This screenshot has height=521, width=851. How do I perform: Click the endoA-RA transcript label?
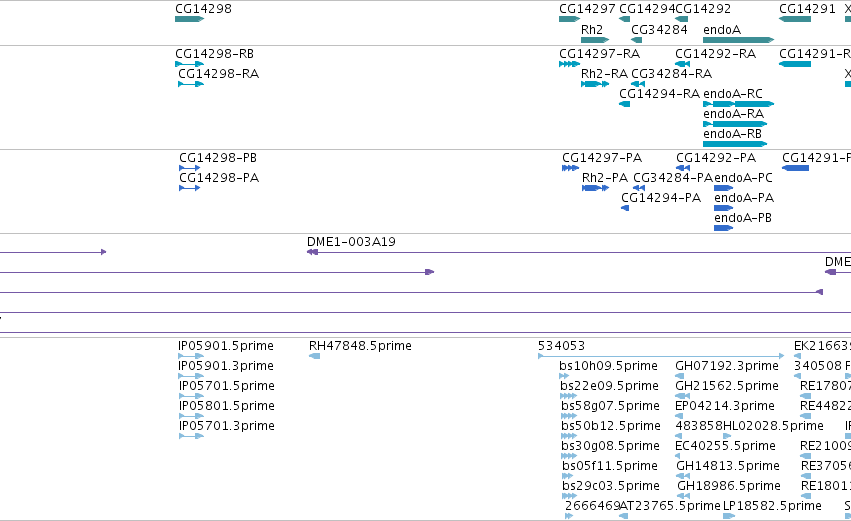[x=733, y=114]
